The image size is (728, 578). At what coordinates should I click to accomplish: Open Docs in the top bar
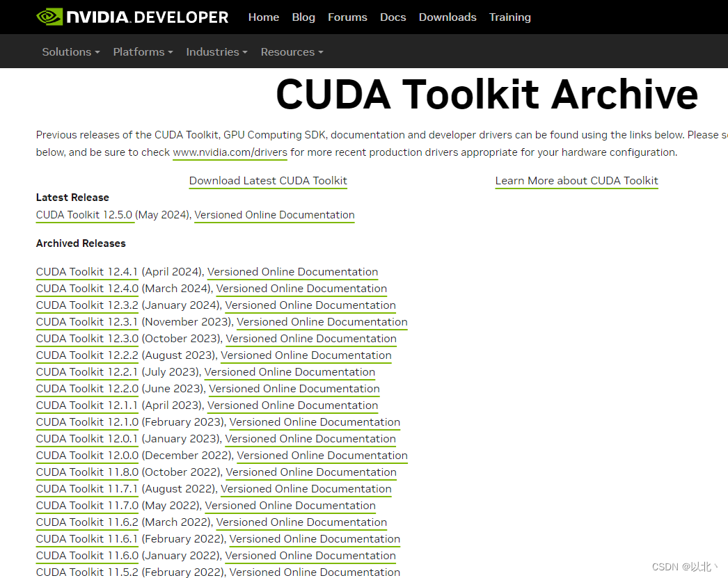[x=393, y=17]
